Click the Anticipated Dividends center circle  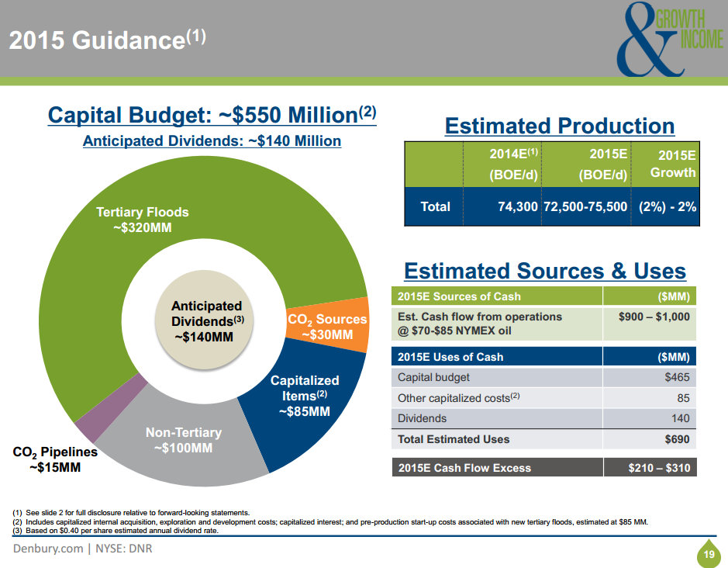point(206,320)
